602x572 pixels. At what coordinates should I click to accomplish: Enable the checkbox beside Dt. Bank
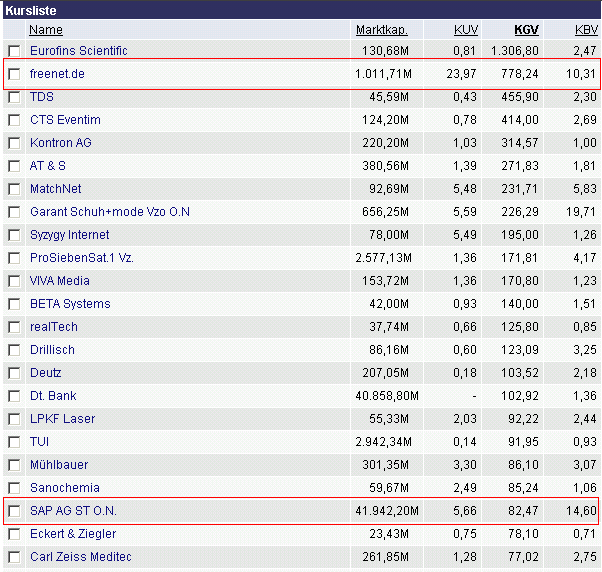click(x=14, y=396)
